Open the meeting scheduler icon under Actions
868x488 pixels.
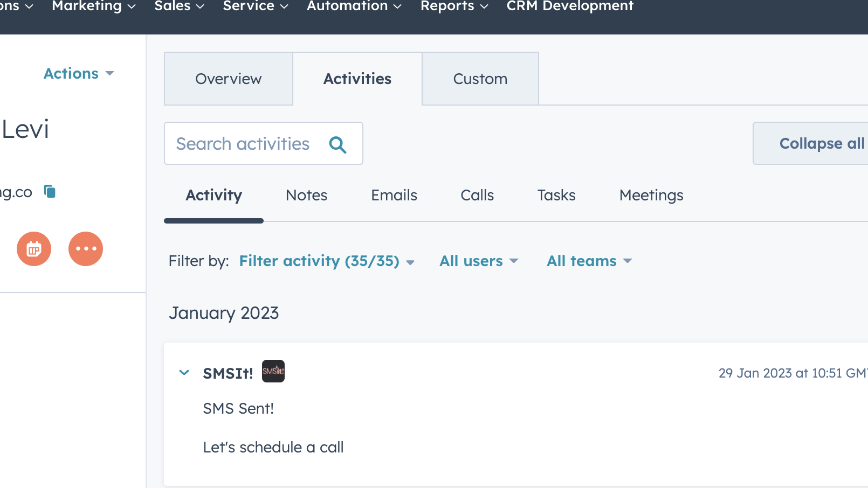tap(33, 248)
